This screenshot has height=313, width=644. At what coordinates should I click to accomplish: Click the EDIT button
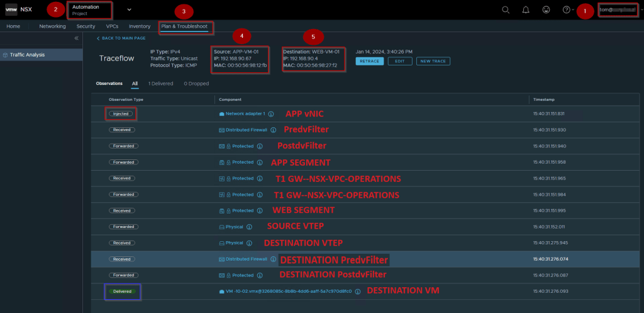pos(400,61)
